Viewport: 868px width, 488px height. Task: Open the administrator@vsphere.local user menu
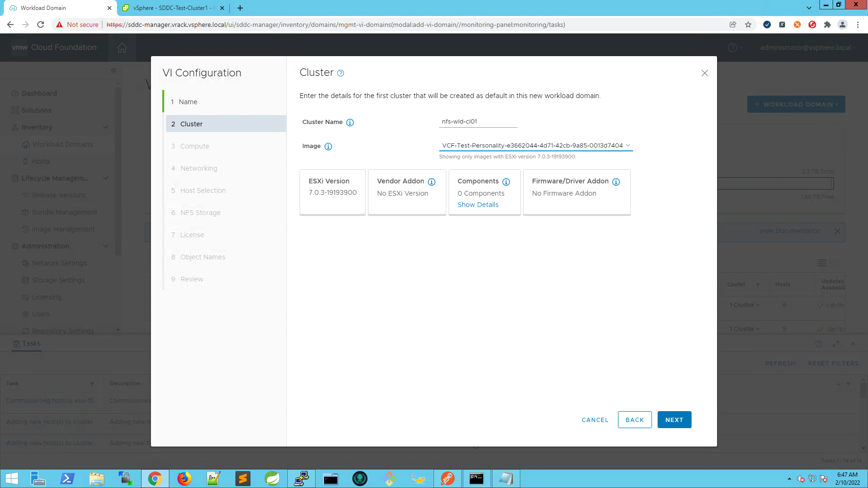point(808,48)
